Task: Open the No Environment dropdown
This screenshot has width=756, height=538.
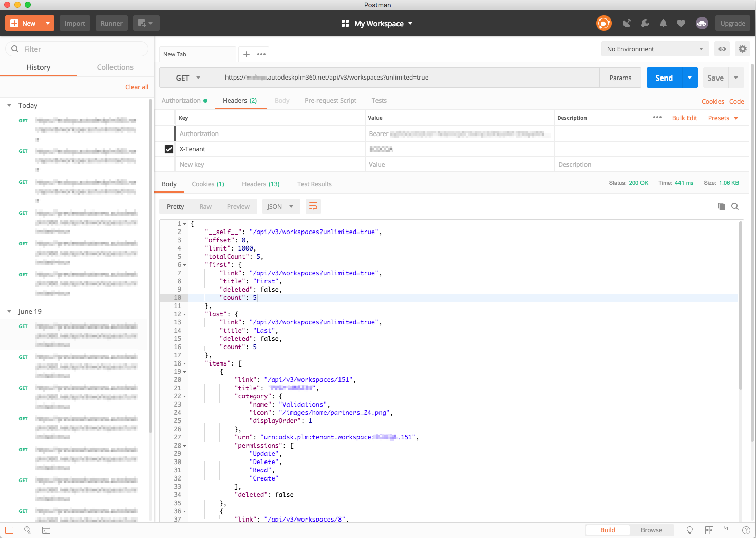Action: point(655,49)
